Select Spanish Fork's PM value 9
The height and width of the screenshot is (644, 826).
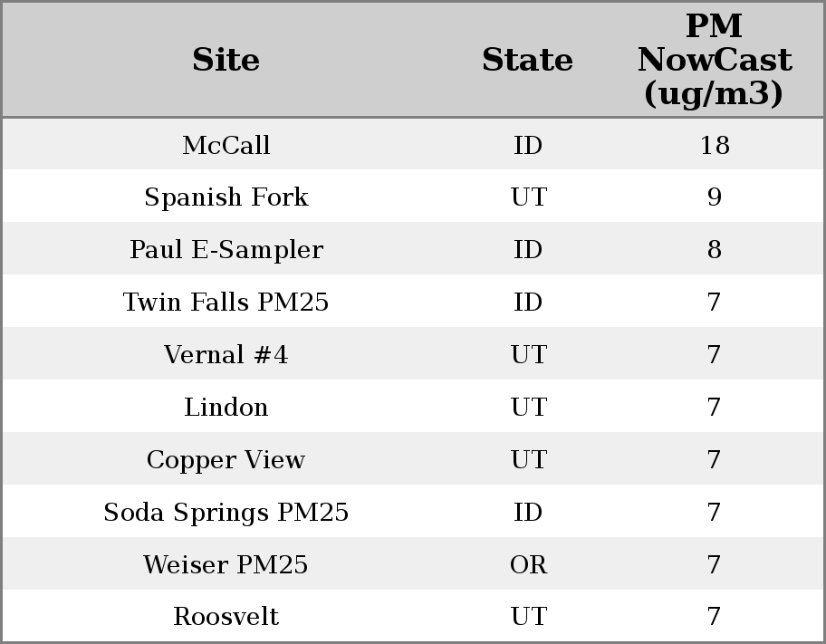[x=714, y=197]
